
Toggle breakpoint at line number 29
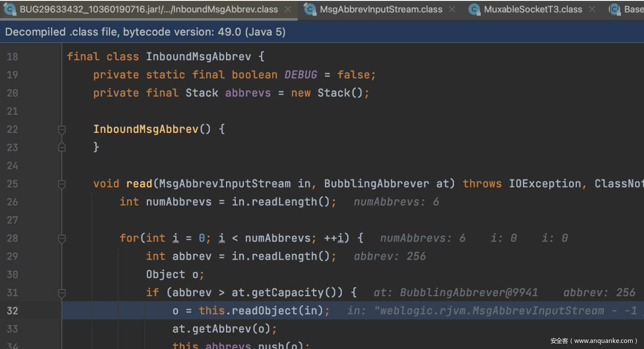click(x=13, y=256)
